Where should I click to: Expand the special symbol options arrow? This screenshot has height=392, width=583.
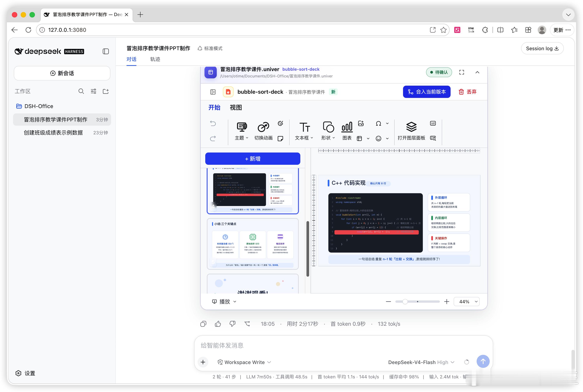point(387,123)
